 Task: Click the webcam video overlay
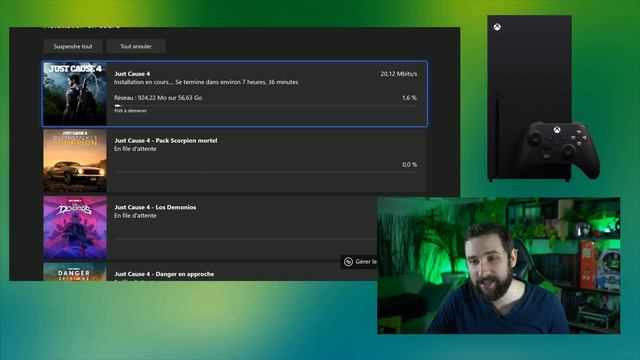(499, 266)
